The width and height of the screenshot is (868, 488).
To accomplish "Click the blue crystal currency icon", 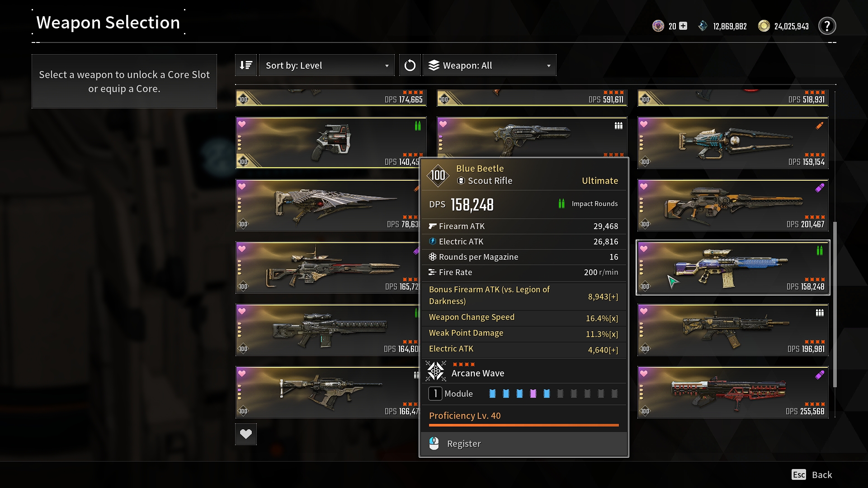I will [x=703, y=26].
